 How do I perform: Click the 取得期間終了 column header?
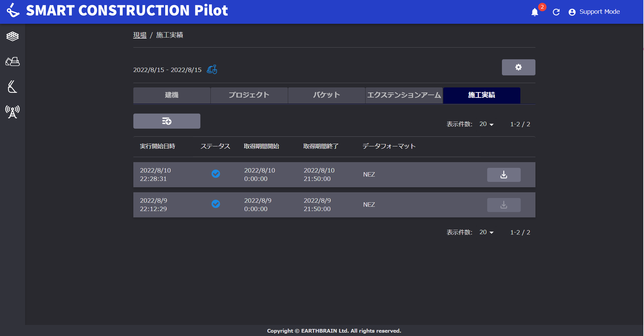point(321,146)
